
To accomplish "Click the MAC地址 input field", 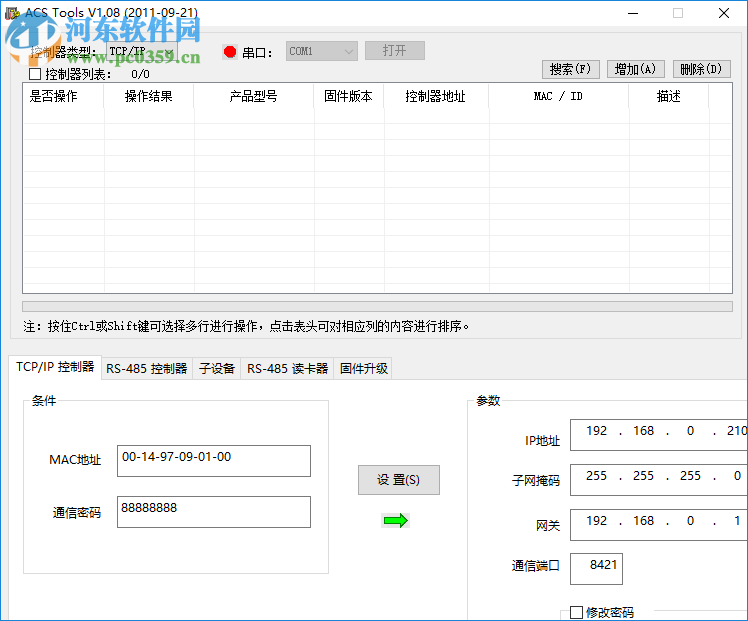I will click(x=214, y=461).
